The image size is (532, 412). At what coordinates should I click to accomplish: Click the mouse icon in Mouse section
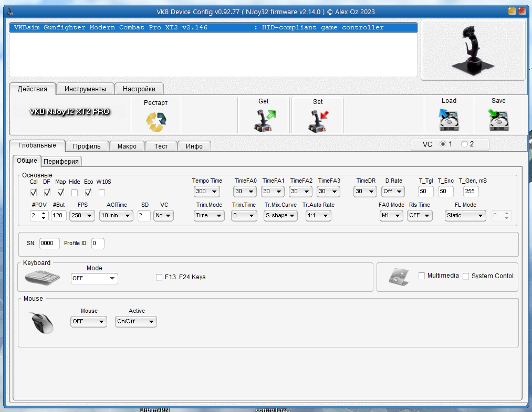coord(41,322)
